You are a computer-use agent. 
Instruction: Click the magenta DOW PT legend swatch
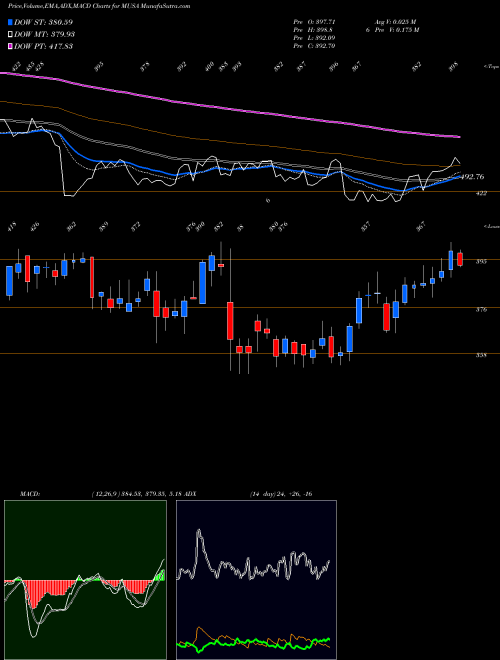tap(10, 46)
